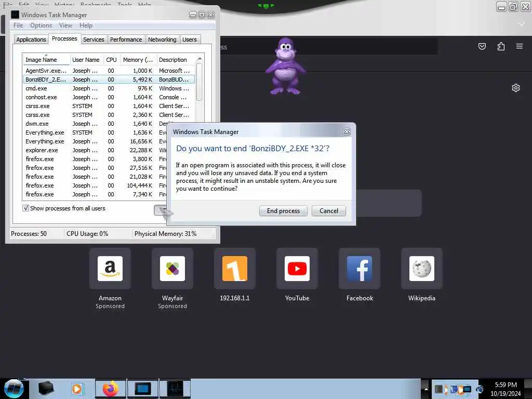The image size is (532, 399).
Task: Click the Firefox Pocket save icon
Action: 482,46
